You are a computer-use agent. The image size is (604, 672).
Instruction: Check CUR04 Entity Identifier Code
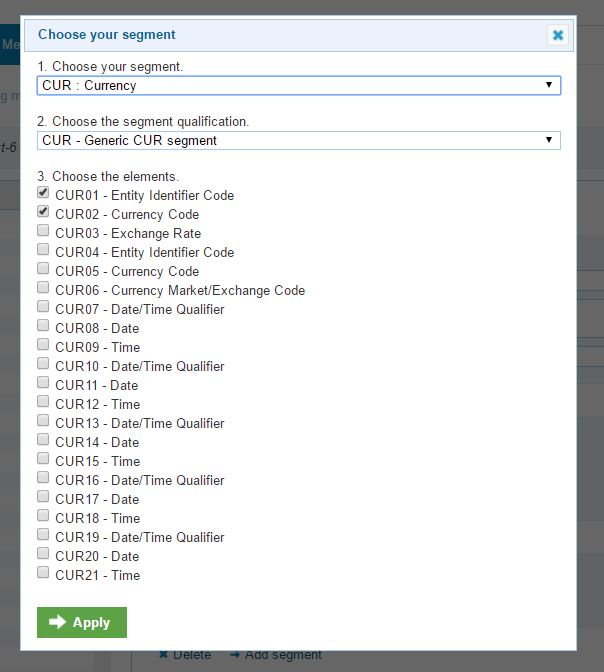(43, 250)
